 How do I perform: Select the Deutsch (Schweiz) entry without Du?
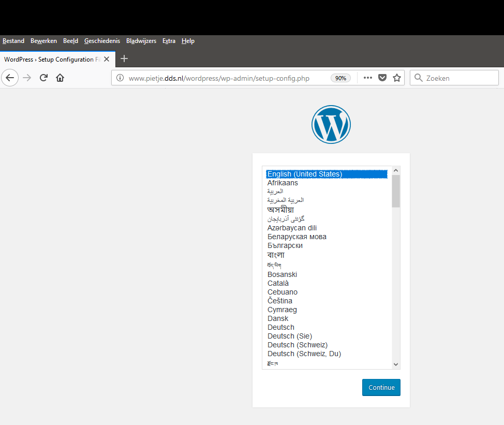coord(327,345)
